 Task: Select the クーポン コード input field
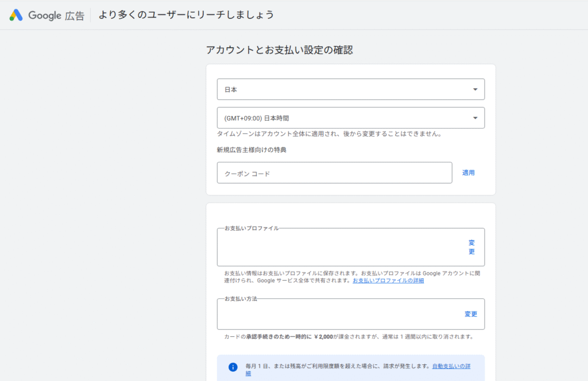point(335,172)
